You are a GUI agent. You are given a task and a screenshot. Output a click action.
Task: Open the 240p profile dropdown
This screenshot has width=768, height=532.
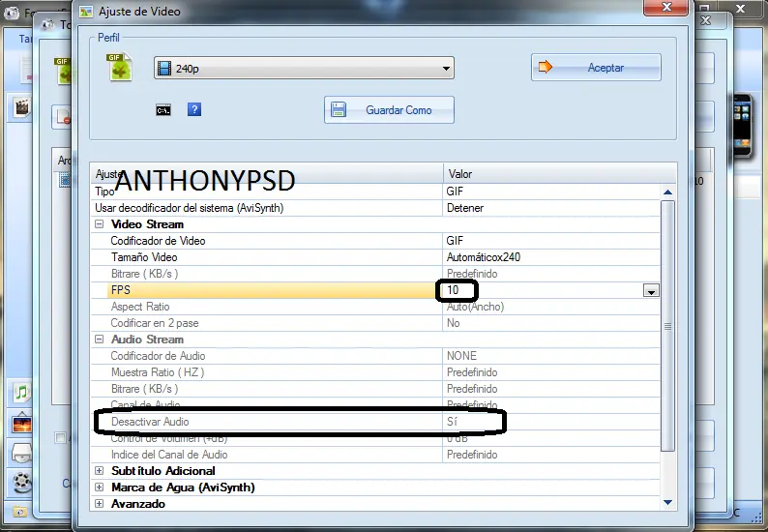tap(304, 68)
